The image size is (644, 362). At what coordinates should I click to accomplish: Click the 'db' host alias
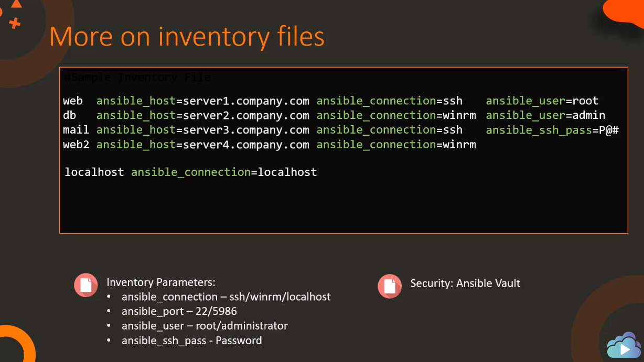pyautogui.click(x=70, y=116)
